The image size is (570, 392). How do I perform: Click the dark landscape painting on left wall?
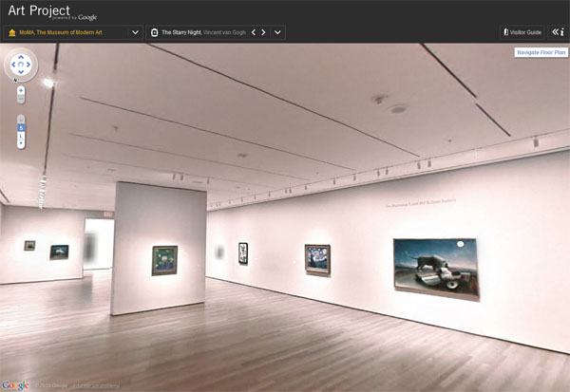pyautogui.click(x=59, y=252)
